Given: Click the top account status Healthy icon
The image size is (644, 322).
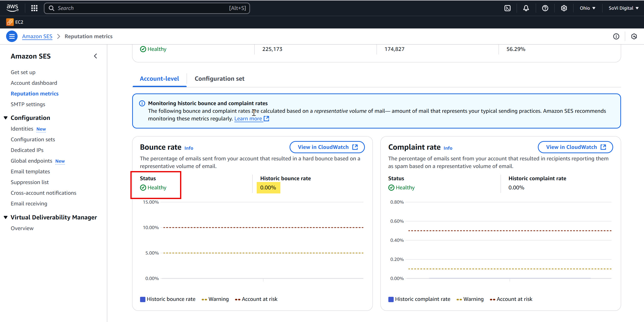Looking at the screenshot, I should (143, 49).
